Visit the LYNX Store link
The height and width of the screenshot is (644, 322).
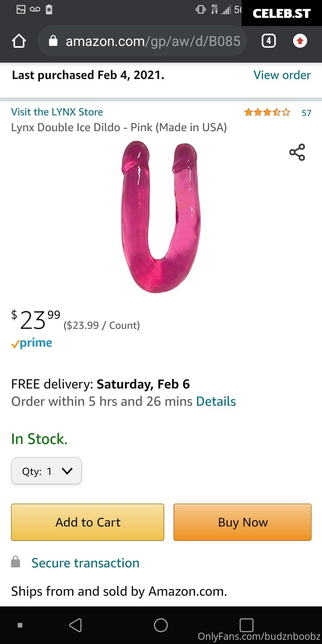[x=57, y=112]
